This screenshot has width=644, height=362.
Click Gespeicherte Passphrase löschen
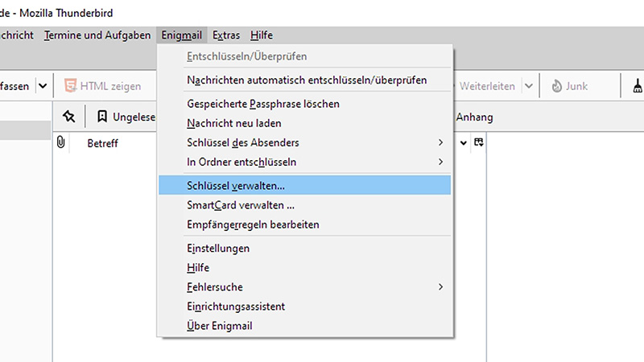(x=263, y=104)
